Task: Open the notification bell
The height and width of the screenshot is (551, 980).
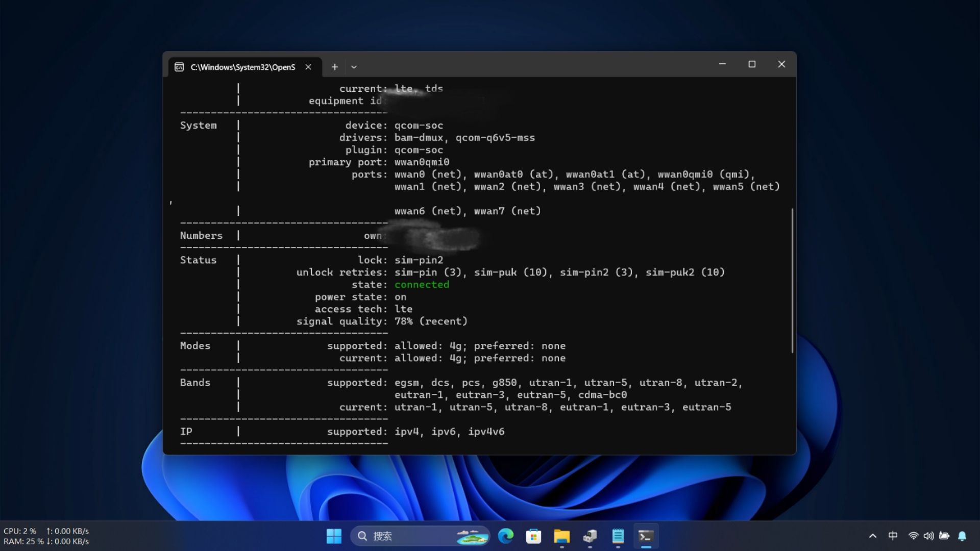Action: (x=962, y=536)
